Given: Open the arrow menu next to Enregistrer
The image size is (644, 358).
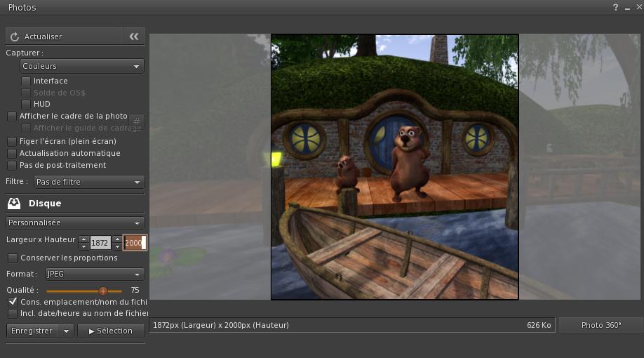Looking at the screenshot, I should pos(66,331).
